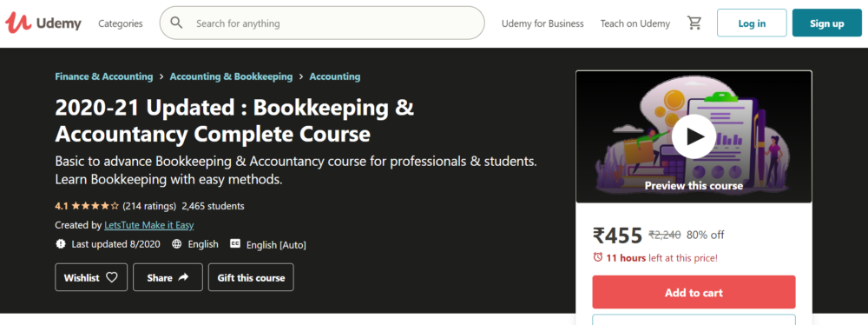Viewport: 868px width, 325px height.
Task: Go to Accounting & Bookkeeping breadcrumb
Action: [231, 76]
